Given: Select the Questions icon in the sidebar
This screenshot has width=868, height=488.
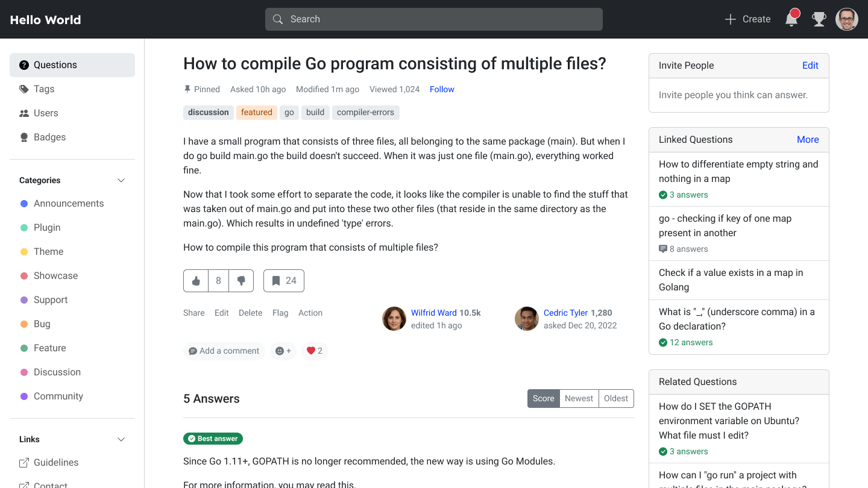Looking at the screenshot, I should point(24,64).
